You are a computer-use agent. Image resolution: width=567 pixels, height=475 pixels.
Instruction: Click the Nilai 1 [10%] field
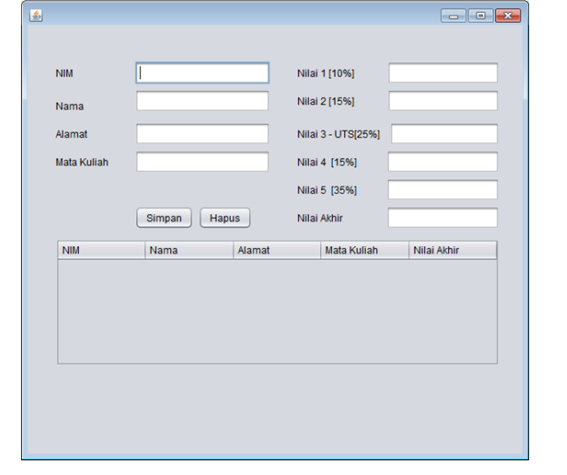[443, 73]
